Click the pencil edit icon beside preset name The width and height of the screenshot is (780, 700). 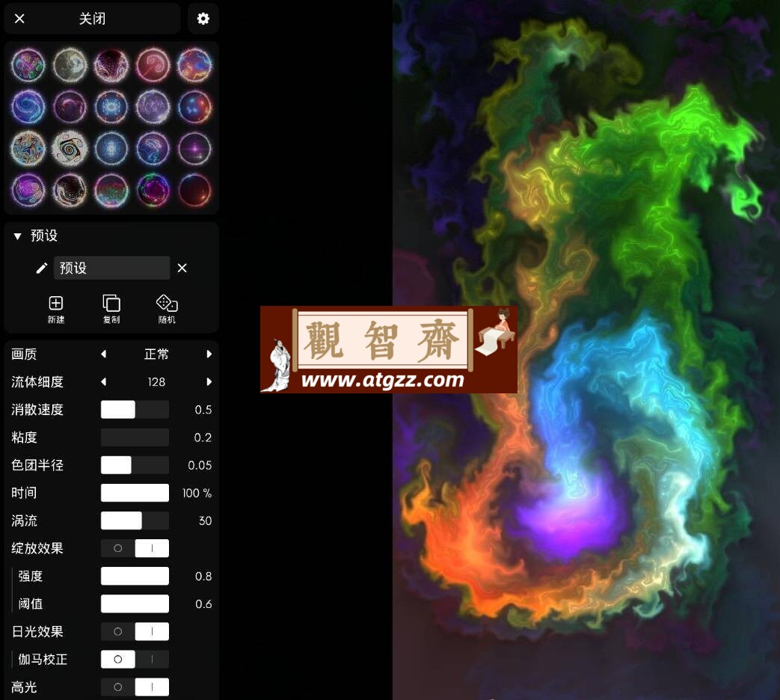[x=42, y=268]
